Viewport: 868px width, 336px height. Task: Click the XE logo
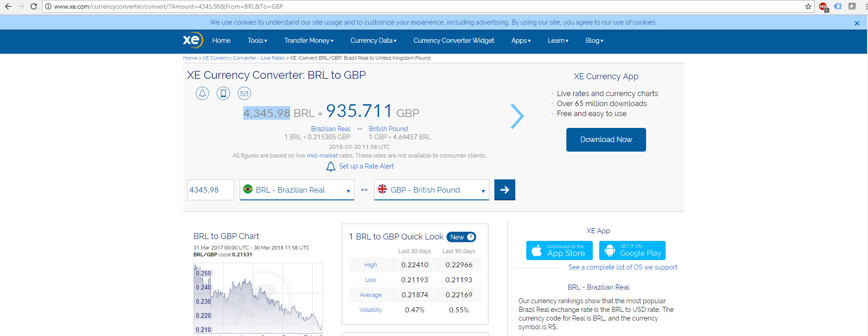click(x=192, y=41)
